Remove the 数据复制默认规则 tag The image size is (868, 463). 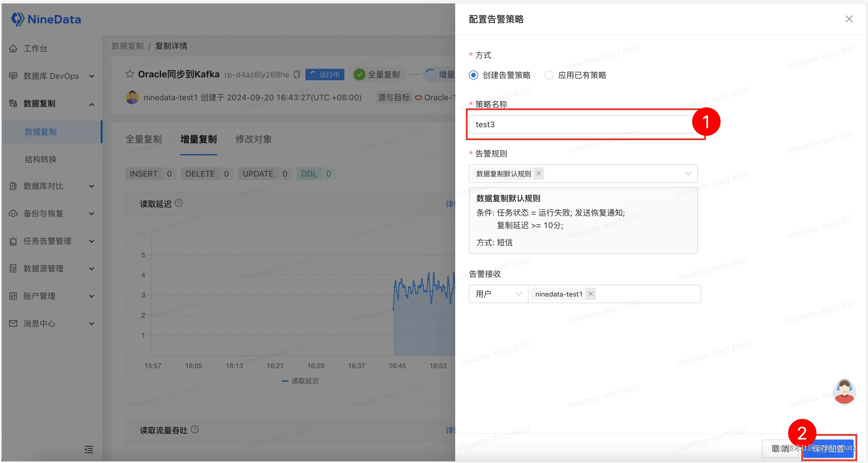click(538, 173)
